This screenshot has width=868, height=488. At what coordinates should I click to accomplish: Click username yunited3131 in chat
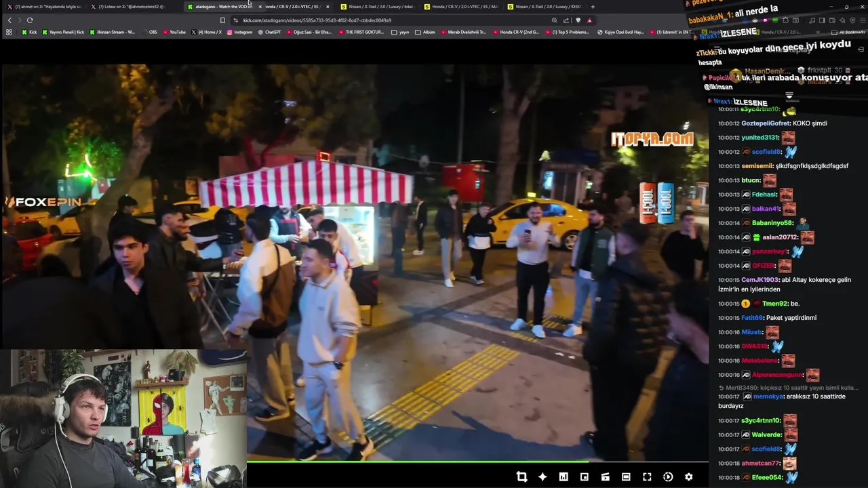759,138
